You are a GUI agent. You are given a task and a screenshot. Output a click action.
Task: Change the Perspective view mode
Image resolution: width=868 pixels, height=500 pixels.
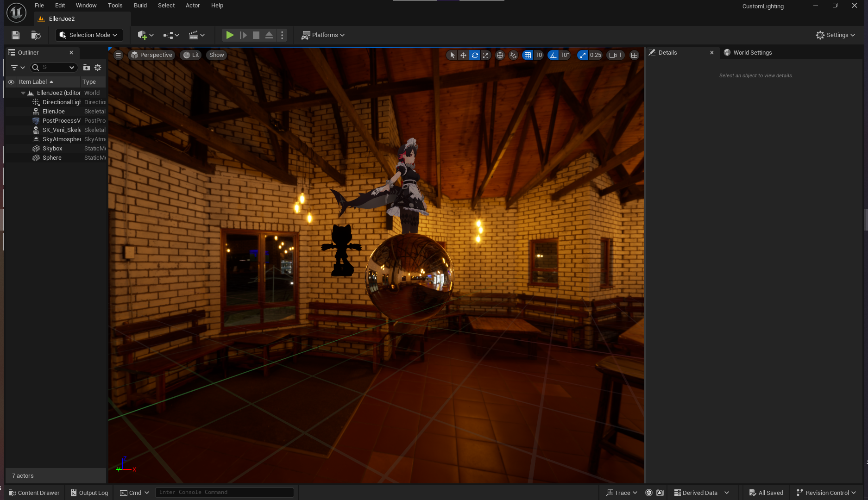click(151, 55)
